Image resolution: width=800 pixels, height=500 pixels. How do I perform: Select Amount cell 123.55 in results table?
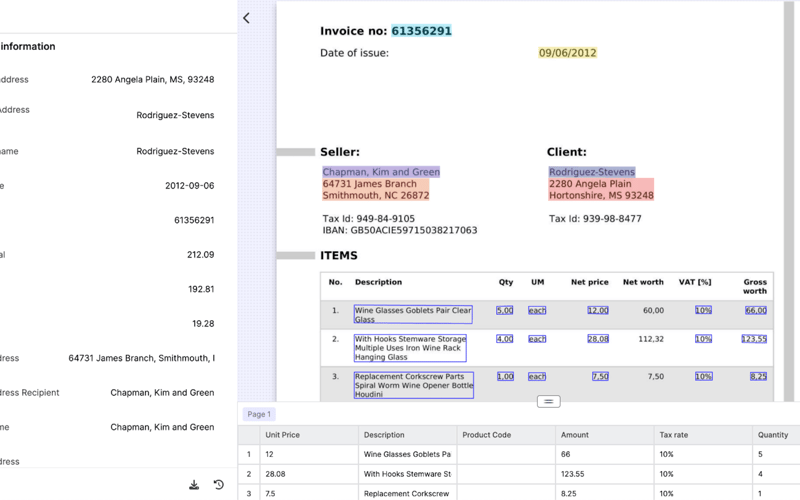coord(605,474)
